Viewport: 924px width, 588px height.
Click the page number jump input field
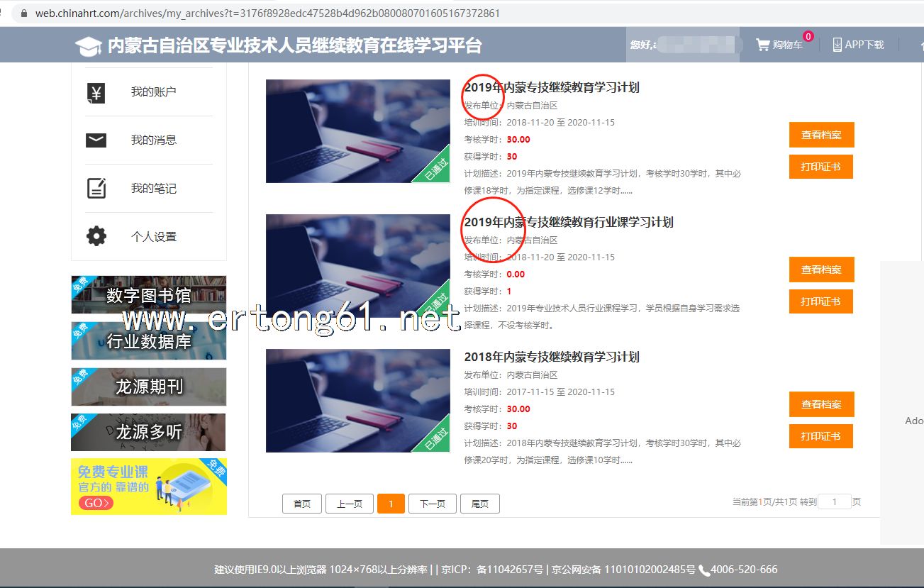pyautogui.click(x=834, y=502)
